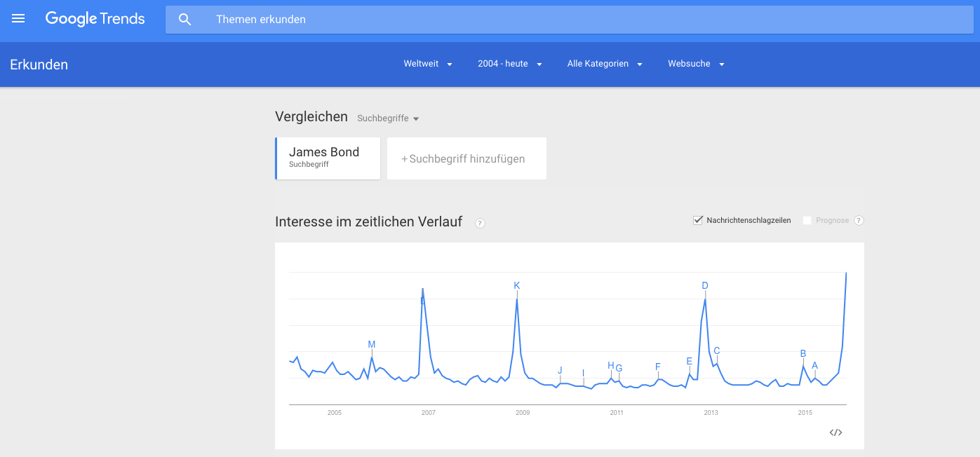The height and width of the screenshot is (457, 980).
Task: Click the Erkunden page heading
Action: [x=39, y=64]
